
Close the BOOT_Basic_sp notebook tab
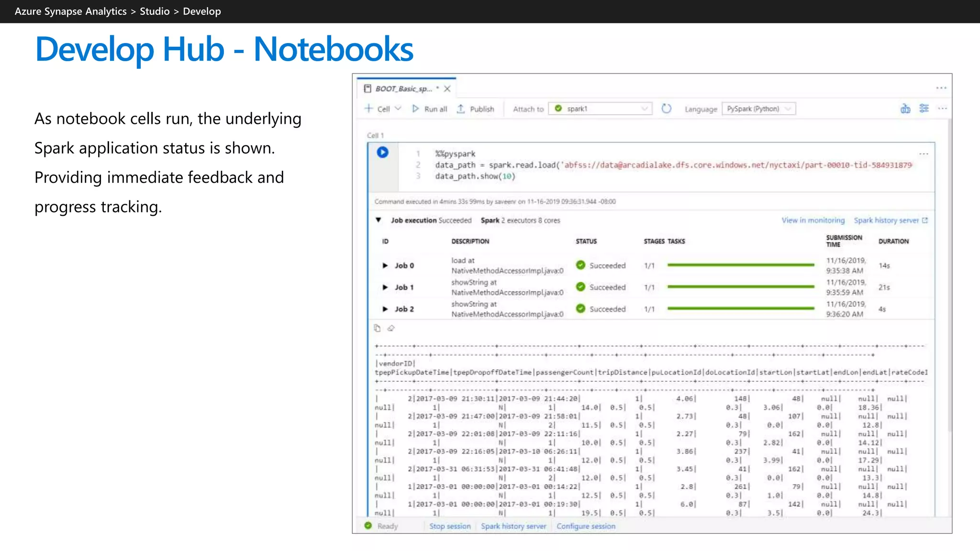pos(447,88)
